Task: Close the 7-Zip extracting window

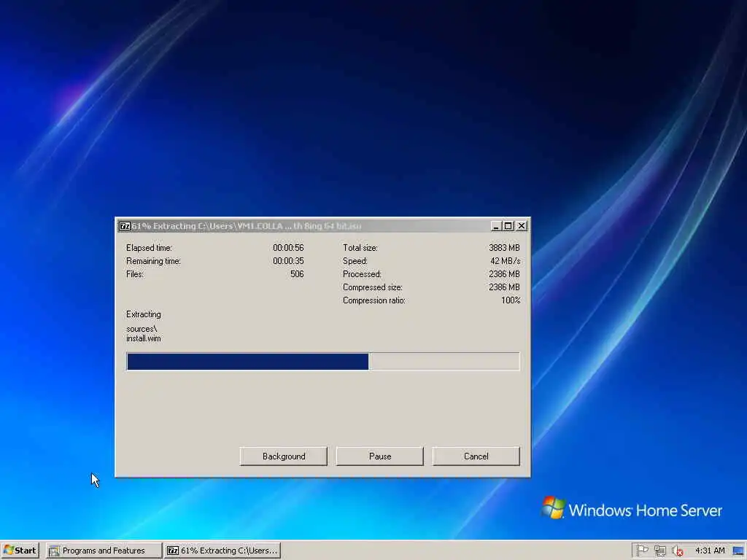Action: click(522, 226)
